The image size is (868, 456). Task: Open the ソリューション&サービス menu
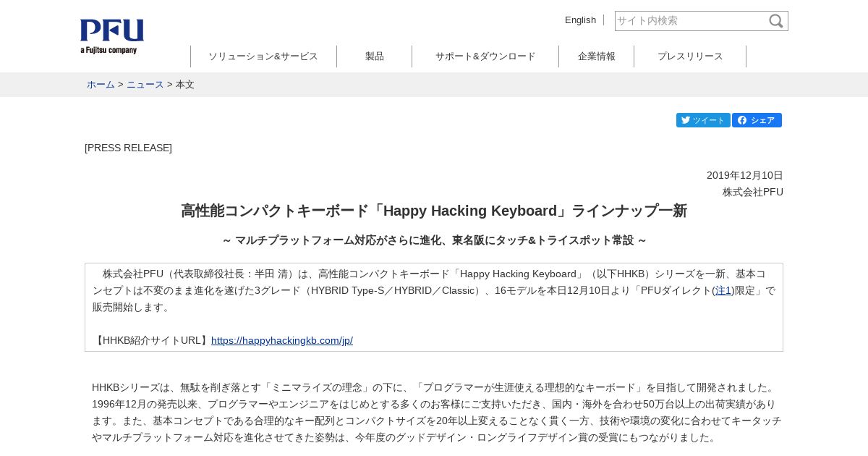(263, 56)
